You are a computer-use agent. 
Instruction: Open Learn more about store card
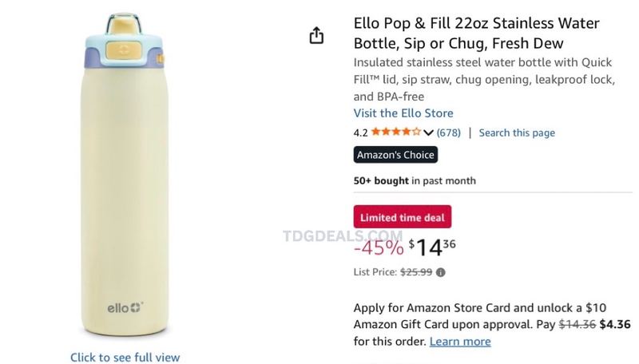tap(460, 341)
